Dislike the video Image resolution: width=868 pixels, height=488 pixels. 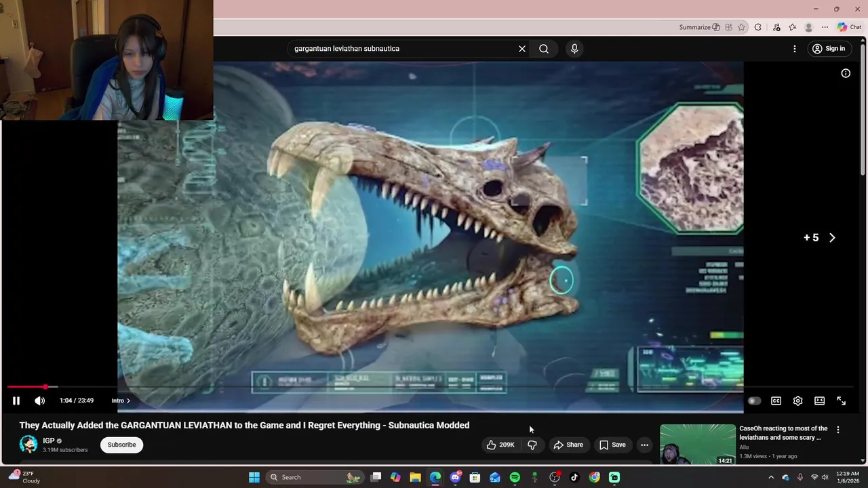click(x=532, y=445)
